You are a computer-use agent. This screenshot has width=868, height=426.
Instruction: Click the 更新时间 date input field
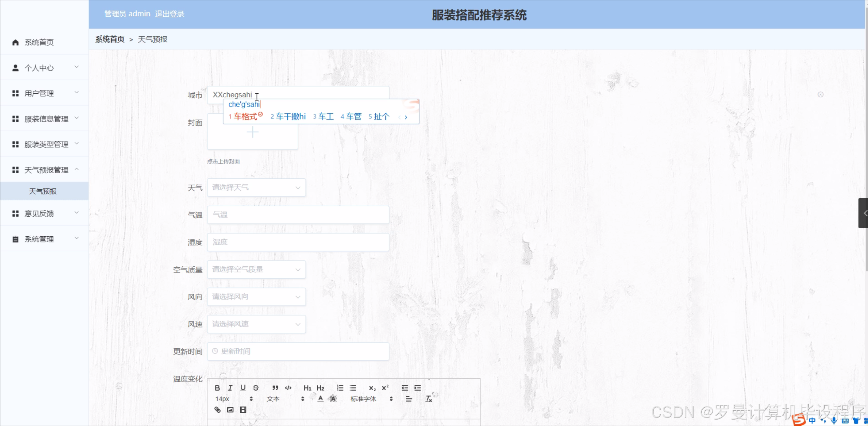pos(298,351)
